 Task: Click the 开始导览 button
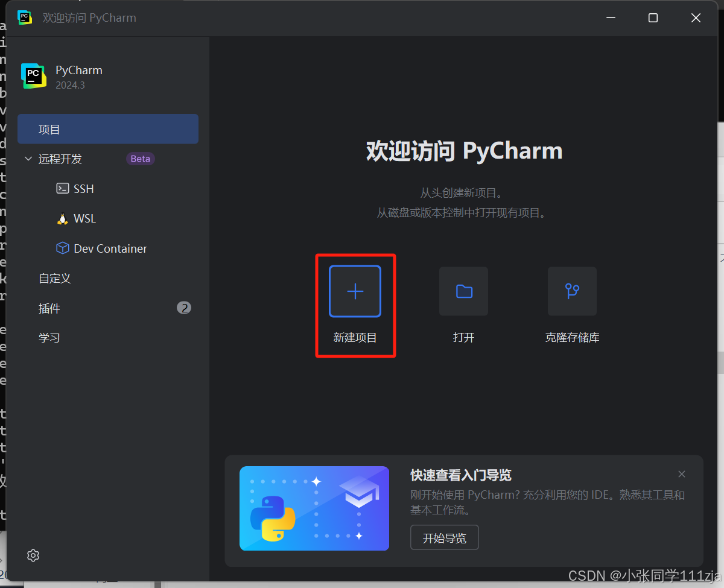[x=445, y=537]
